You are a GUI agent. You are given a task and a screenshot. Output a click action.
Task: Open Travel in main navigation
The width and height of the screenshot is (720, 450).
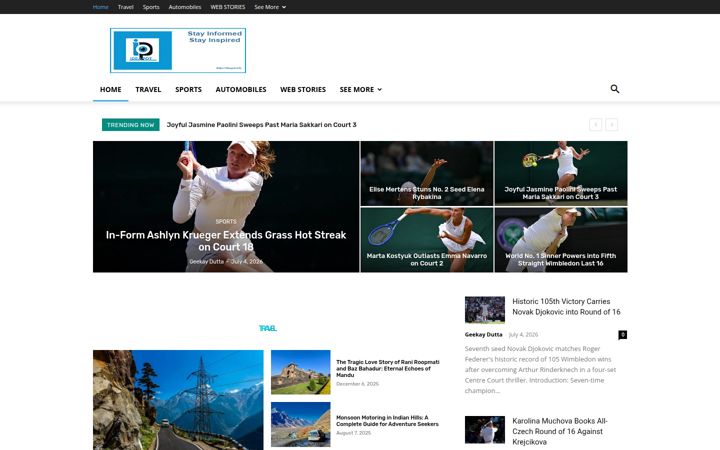(148, 90)
